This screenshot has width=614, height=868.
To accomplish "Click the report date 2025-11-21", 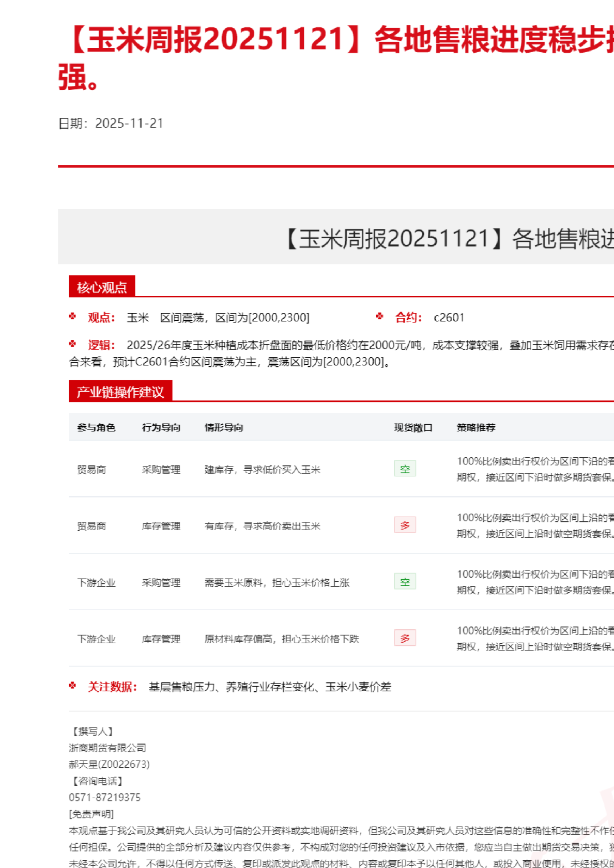I will coord(129,123).
